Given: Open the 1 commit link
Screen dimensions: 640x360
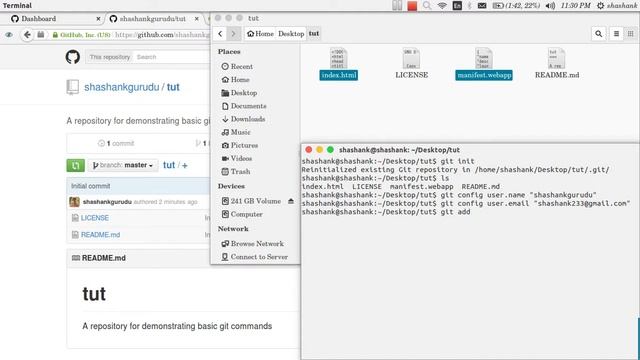Looking at the screenshot, I should tap(116, 143).
